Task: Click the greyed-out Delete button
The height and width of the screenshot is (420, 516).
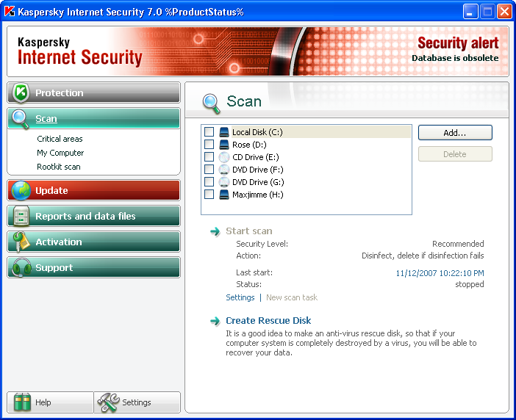Action: [x=455, y=154]
